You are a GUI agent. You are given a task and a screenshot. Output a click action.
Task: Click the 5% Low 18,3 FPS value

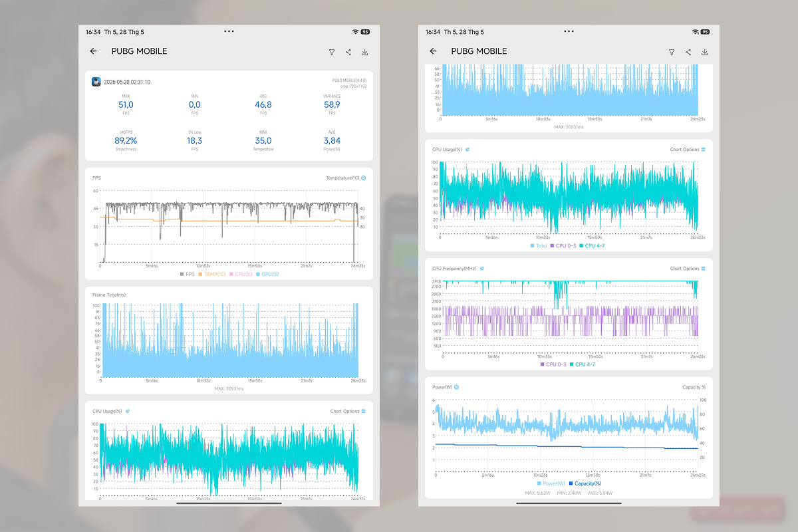coord(194,141)
